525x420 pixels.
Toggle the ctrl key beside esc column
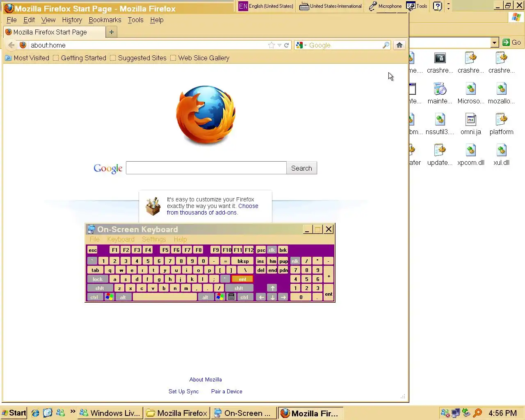tap(94, 297)
